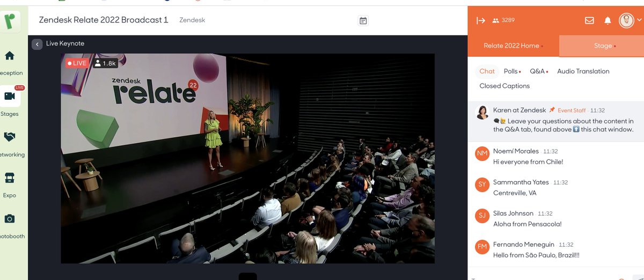Click message 'Hello from São Paulo, Brazil!!!'
Image resolution: width=644 pixels, height=280 pixels.
536,255
